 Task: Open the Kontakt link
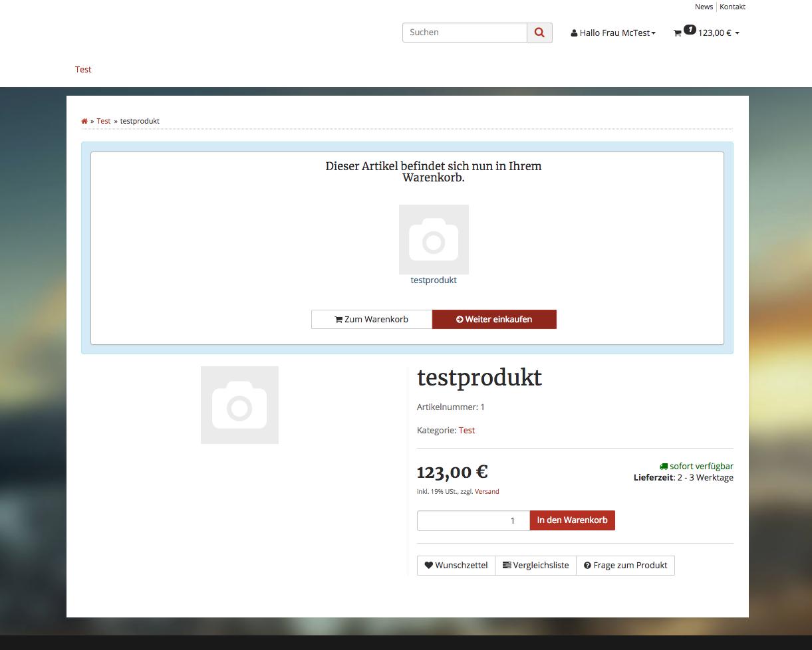pos(732,7)
